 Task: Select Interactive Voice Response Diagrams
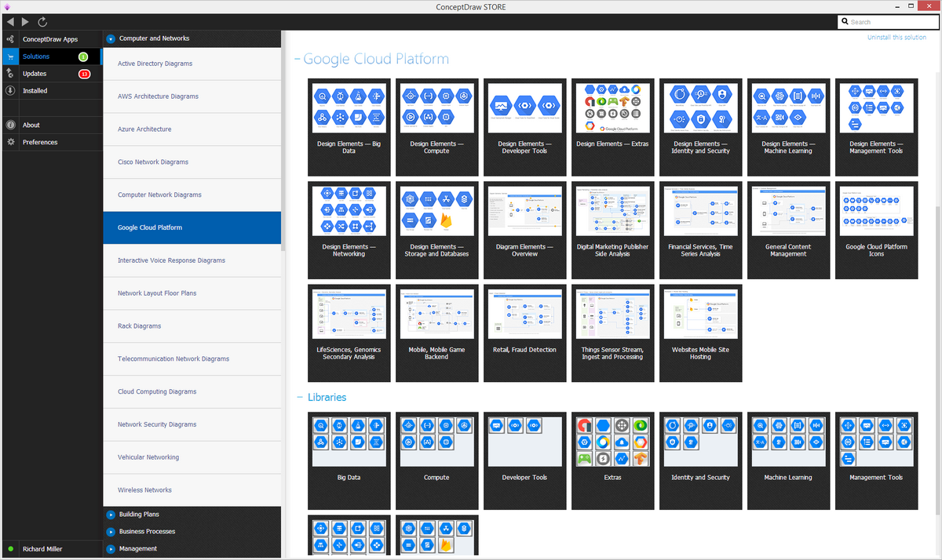pyautogui.click(x=192, y=260)
